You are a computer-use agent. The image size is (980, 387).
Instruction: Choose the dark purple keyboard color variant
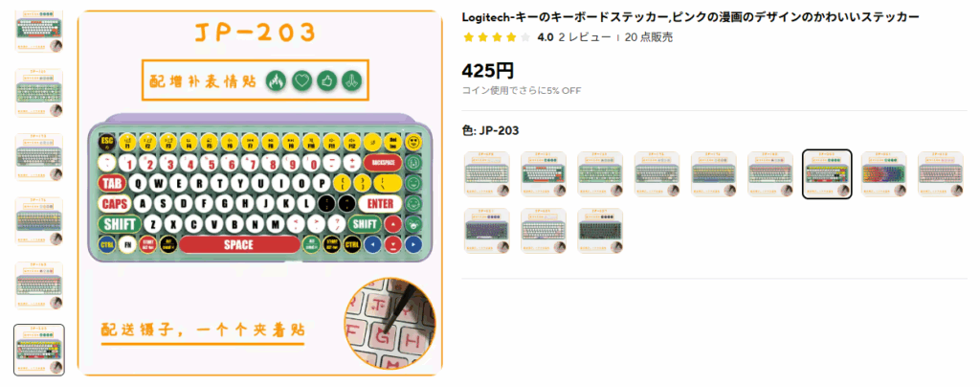(487, 231)
